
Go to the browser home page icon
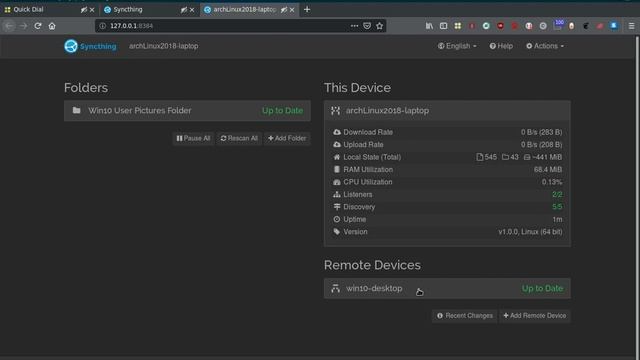(52, 26)
